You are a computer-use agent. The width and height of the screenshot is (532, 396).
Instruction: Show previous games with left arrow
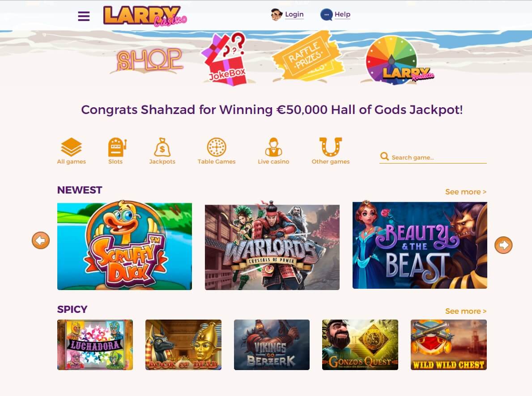tap(41, 240)
